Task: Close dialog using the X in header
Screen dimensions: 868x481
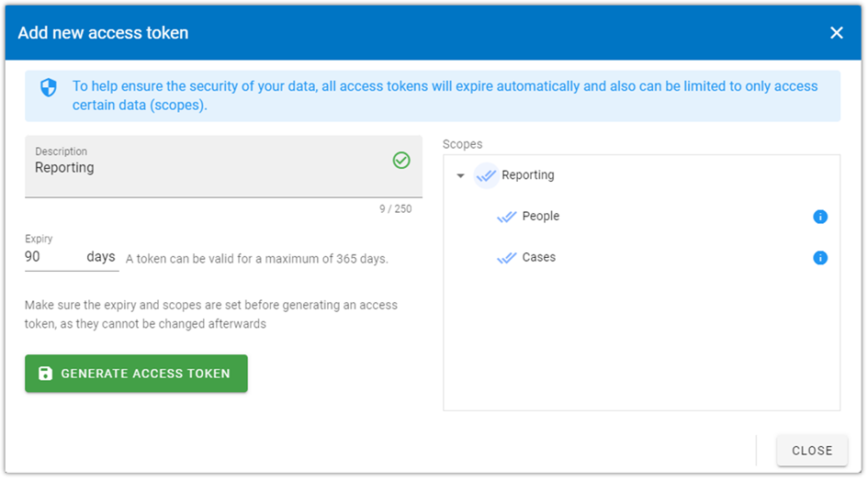Action: pyautogui.click(x=837, y=33)
